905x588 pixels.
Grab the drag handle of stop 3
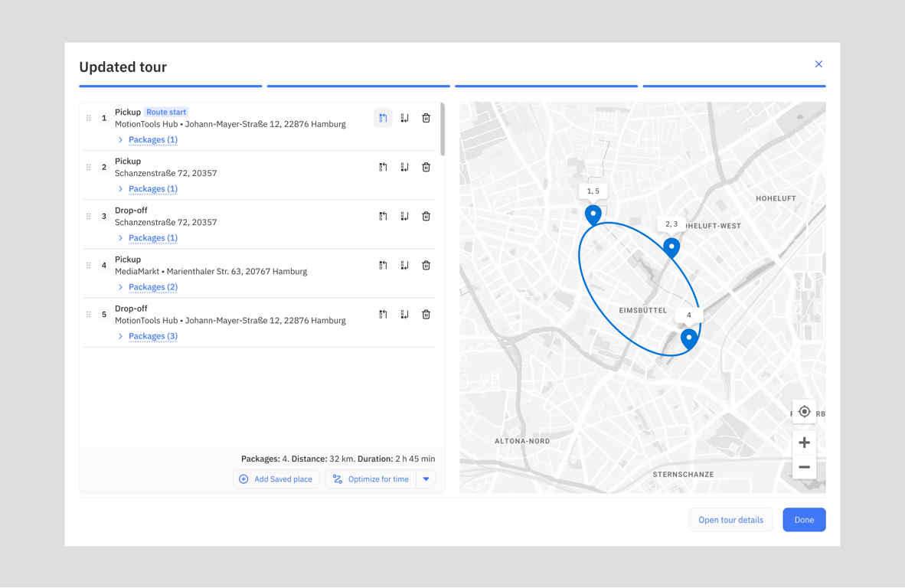[88, 217]
